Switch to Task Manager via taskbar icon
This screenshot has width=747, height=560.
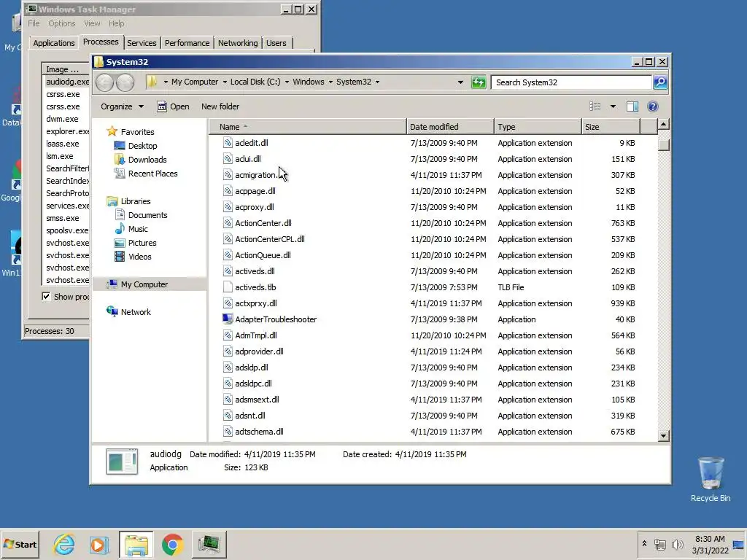(209, 544)
